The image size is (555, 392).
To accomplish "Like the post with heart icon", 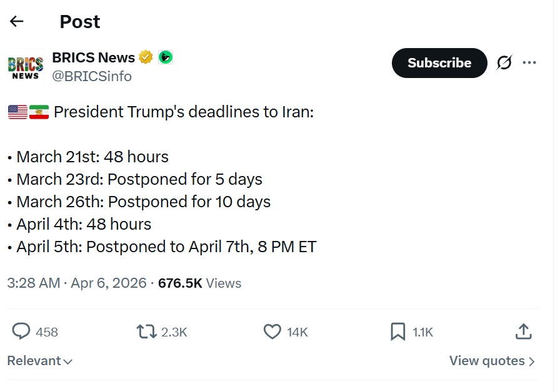I will 272,331.
